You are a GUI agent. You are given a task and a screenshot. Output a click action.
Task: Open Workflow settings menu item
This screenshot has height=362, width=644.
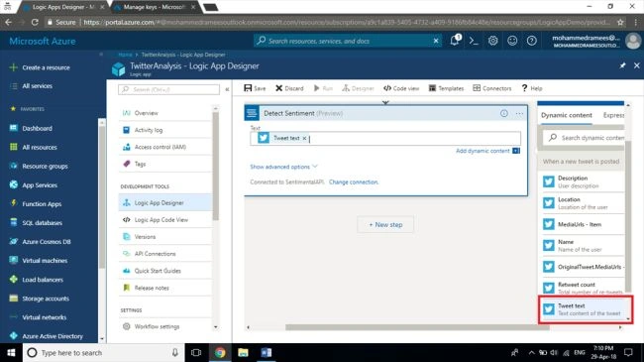(x=165, y=326)
